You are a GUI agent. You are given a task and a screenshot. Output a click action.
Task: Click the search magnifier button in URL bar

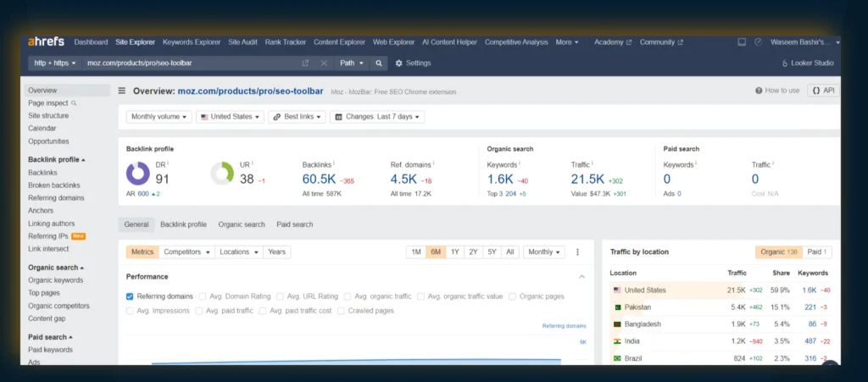[379, 64]
